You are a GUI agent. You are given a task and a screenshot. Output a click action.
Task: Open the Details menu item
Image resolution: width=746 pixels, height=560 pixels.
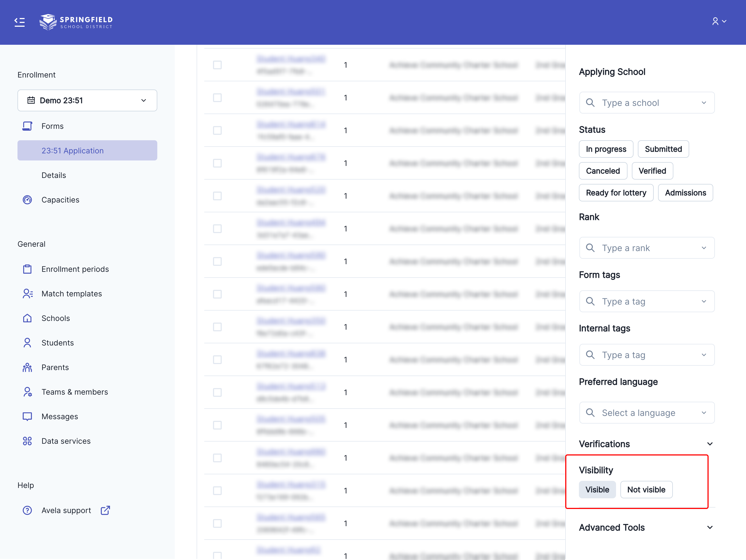[x=54, y=175]
